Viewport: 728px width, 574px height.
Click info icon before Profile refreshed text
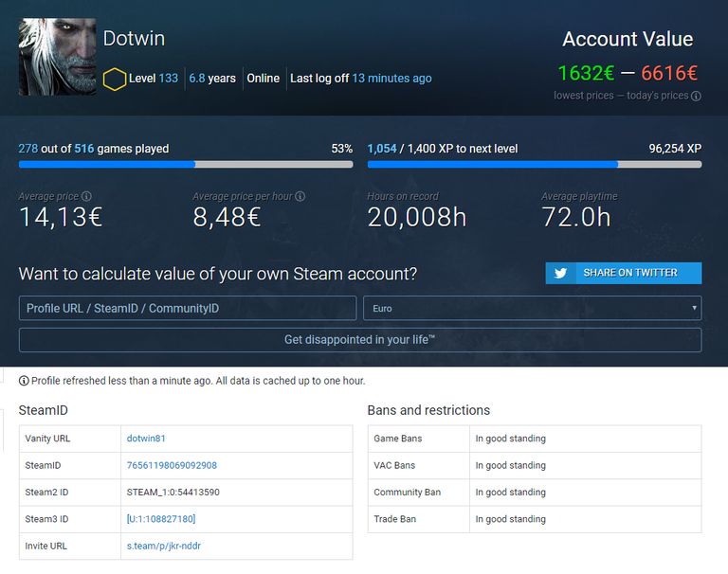coord(24,381)
